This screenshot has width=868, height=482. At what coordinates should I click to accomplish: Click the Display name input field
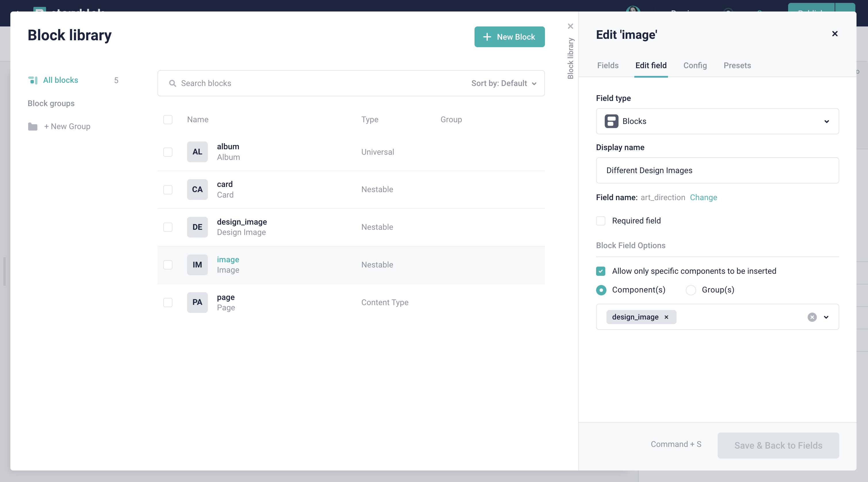tap(717, 171)
